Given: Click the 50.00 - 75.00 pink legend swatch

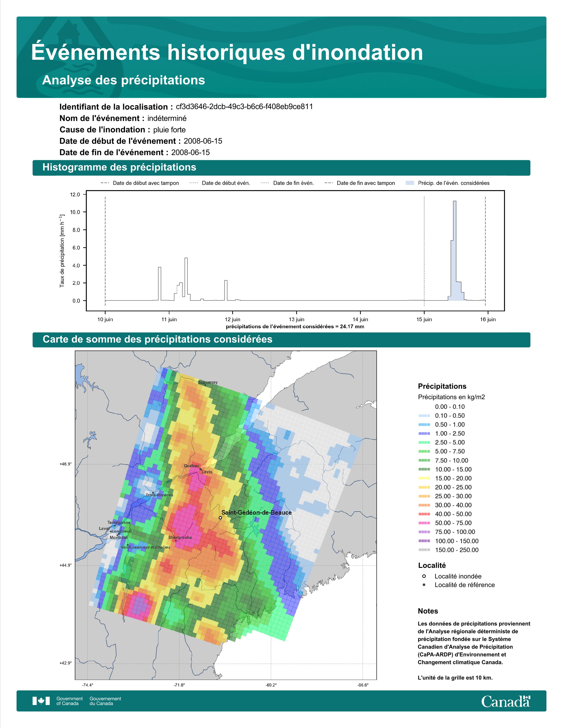Looking at the screenshot, I should 424,523.
